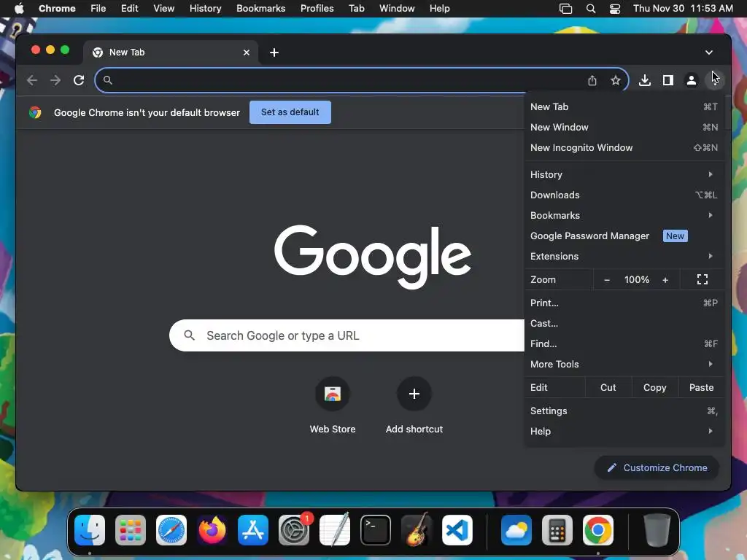The width and height of the screenshot is (747, 560).
Task: Open Visual Studio Code from the Dock
Action: click(457, 530)
